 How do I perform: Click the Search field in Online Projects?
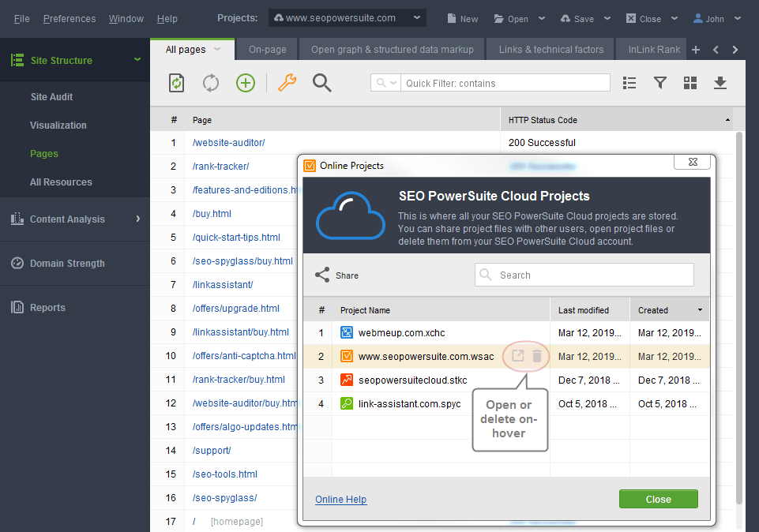pos(584,275)
